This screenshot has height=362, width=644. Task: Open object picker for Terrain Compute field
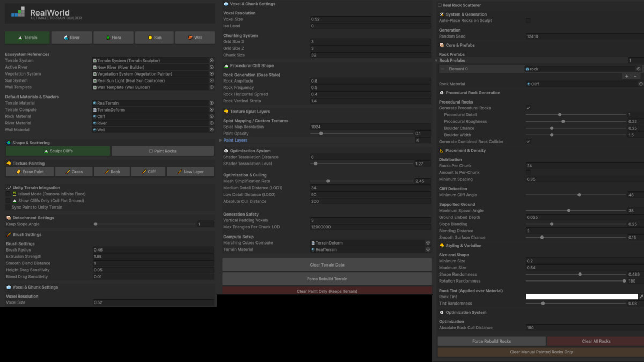click(x=211, y=109)
